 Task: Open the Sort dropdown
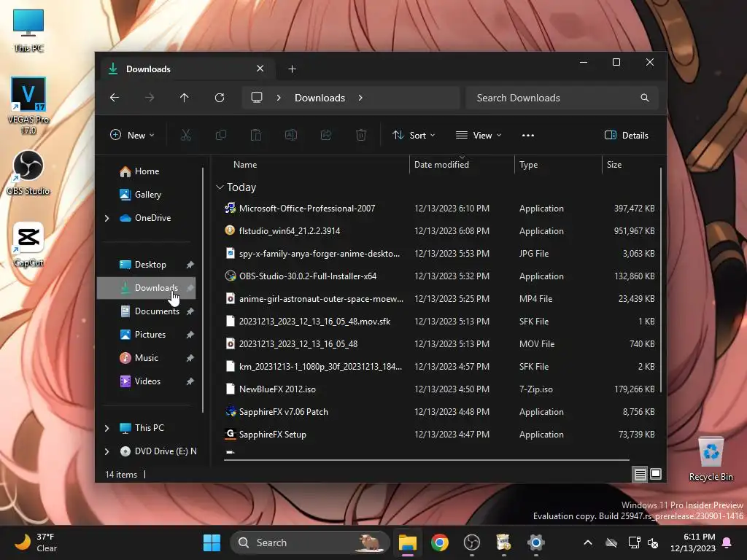click(x=414, y=135)
